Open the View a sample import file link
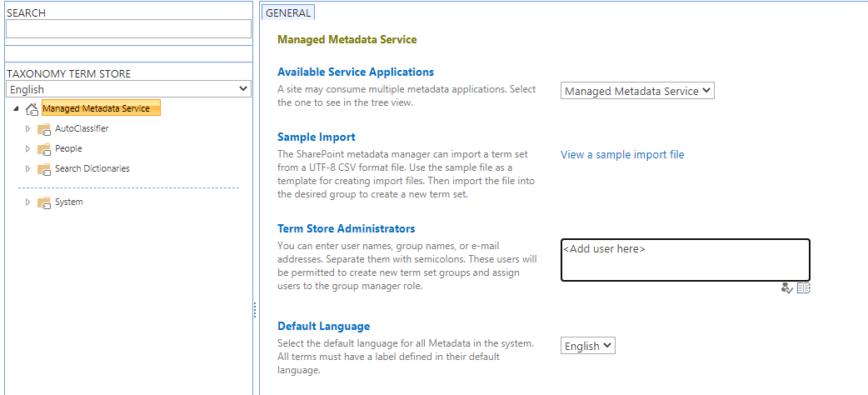This screenshot has height=395, width=868. 622,154
